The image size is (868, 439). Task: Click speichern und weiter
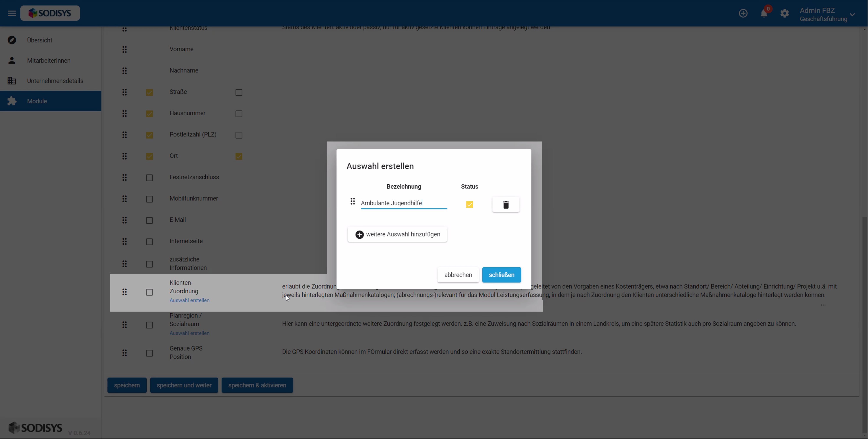(184, 385)
